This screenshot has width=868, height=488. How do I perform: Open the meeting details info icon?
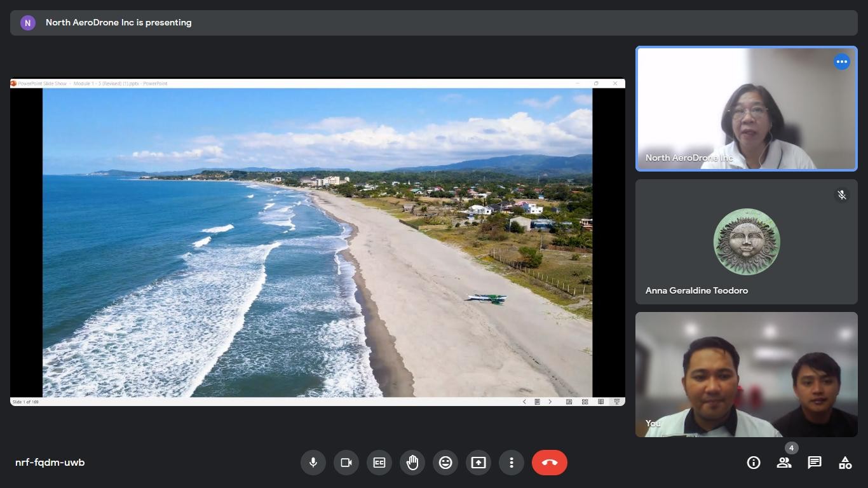(x=754, y=463)
